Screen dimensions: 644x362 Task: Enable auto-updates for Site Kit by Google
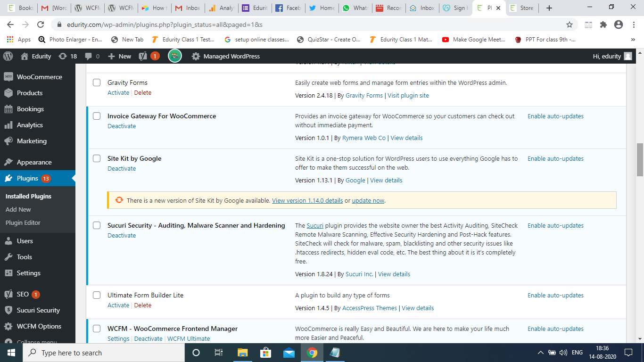pos(555,158)
